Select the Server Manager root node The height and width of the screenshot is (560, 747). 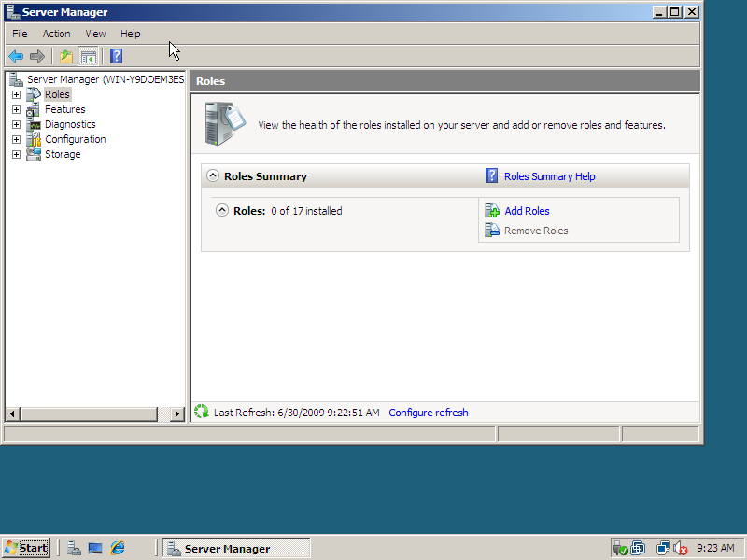pos(106,79)
